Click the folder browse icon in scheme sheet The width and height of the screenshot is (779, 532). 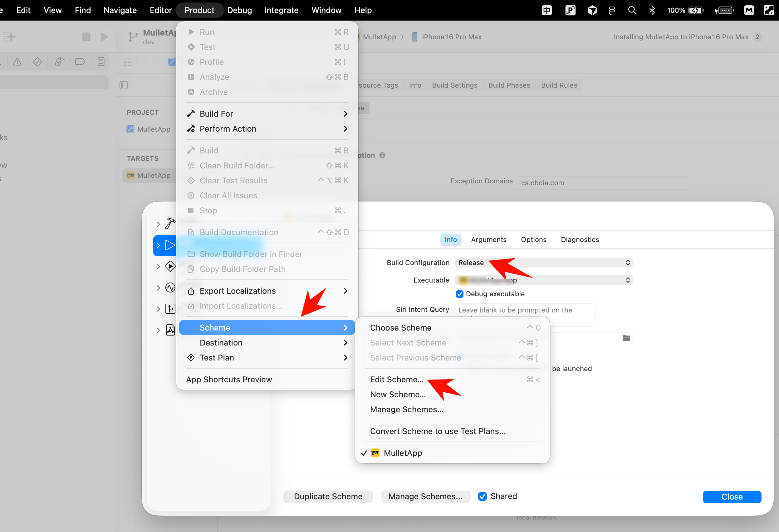click(626, 338)
